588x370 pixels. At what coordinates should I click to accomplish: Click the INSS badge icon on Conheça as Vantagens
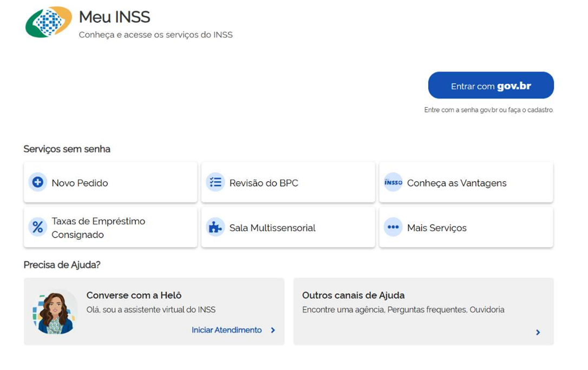pyautogui.click(x=393, y=182)
